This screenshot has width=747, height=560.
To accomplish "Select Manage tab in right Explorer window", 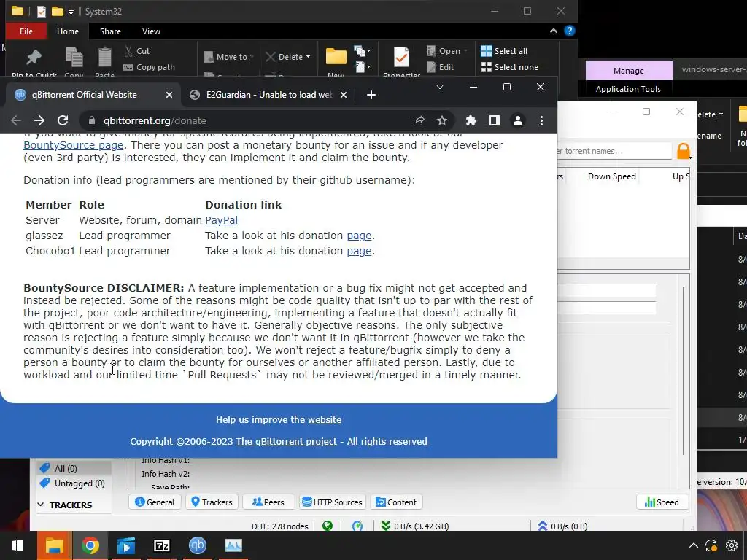I will tap(628, 71).
